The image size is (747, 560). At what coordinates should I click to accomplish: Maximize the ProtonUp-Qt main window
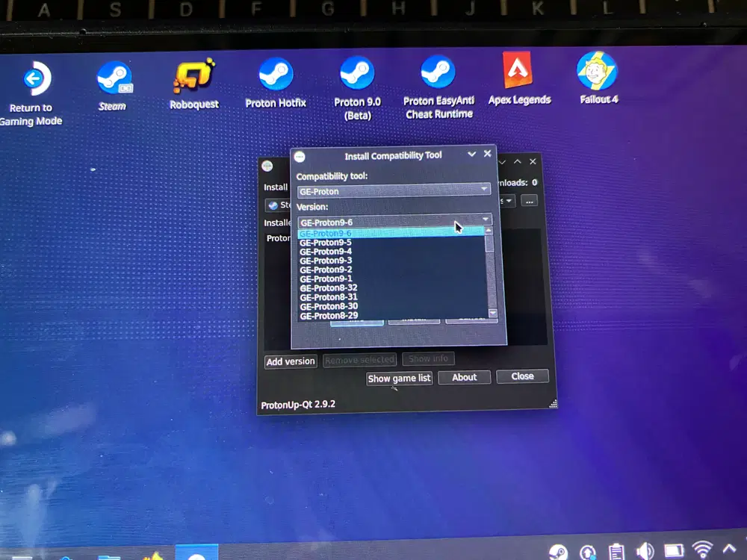pyautogui.click(x=518, y=162)
